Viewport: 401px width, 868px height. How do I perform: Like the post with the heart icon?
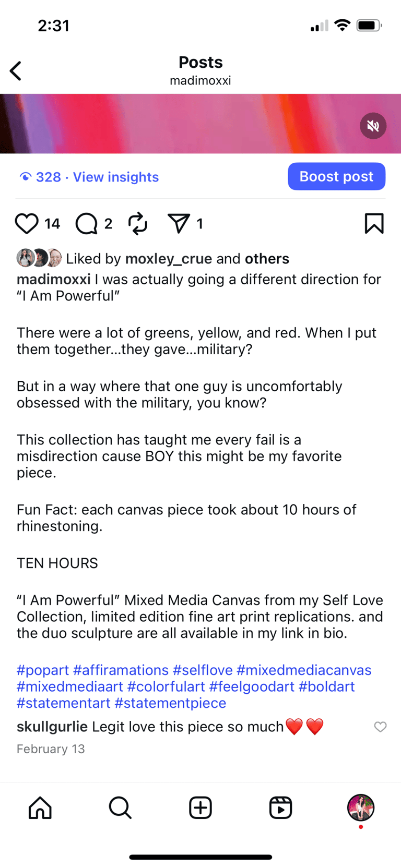[x=27, y=224]
